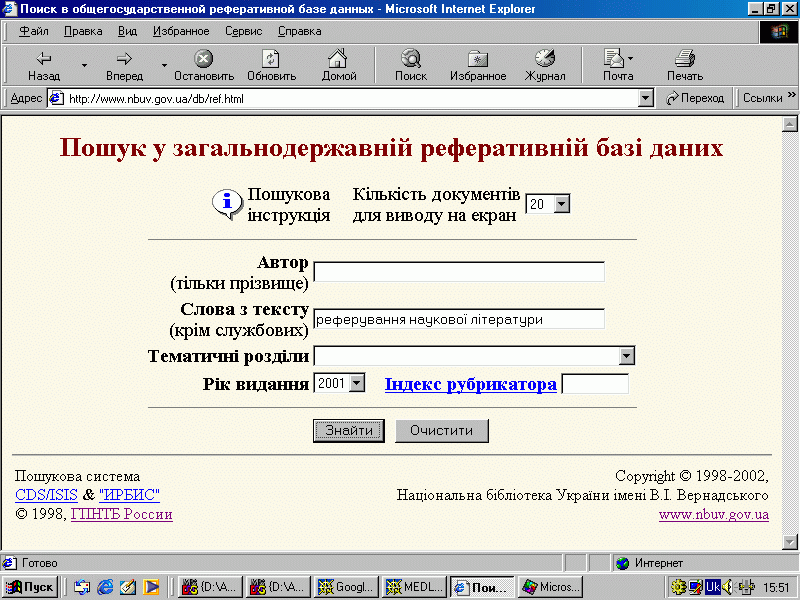Open the CDS/ISIS link
Screen dimensions: 800x600
46,494
